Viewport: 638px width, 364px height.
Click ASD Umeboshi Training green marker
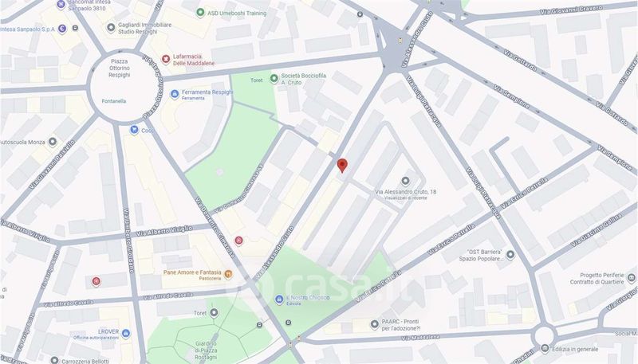200,13
